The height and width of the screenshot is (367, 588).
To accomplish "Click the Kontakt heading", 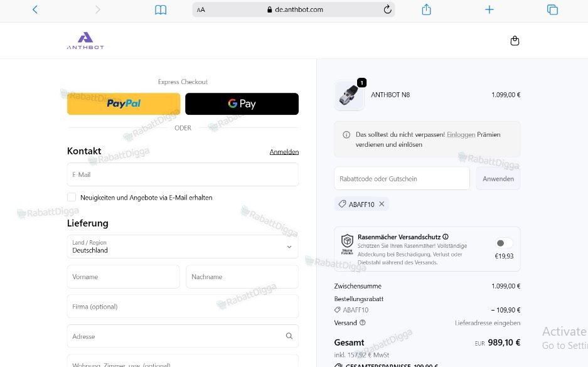I will coord(84,151).
